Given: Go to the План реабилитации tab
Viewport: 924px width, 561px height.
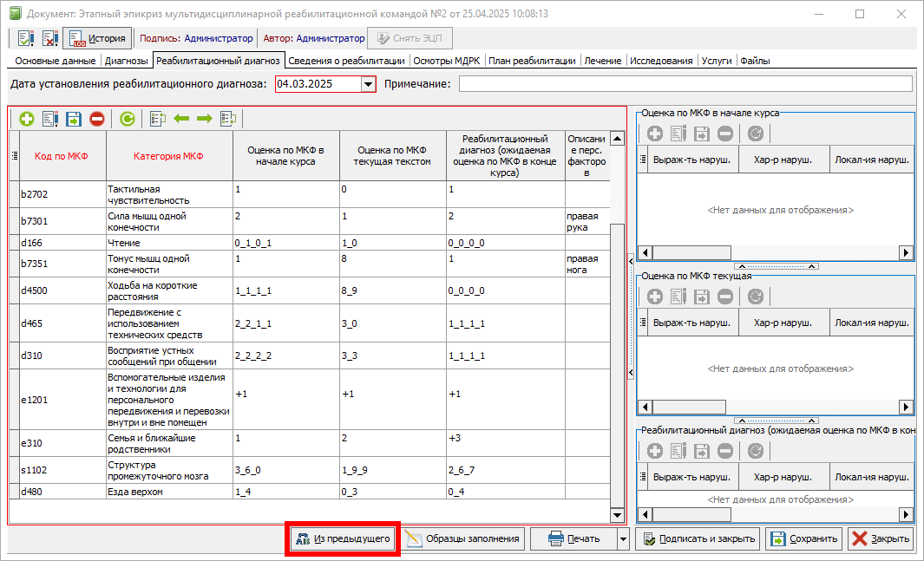Looking at the screenshot, I should 532,61.
